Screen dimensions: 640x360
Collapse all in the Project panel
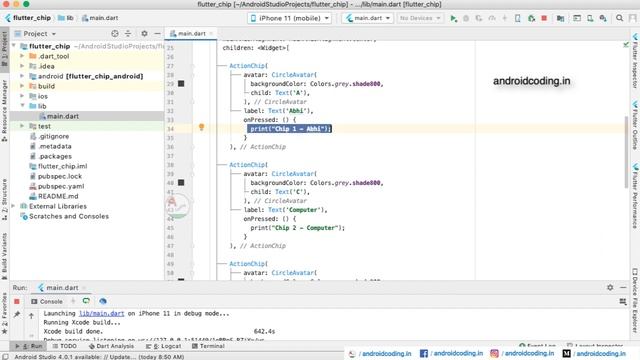(x=128, y=33)
